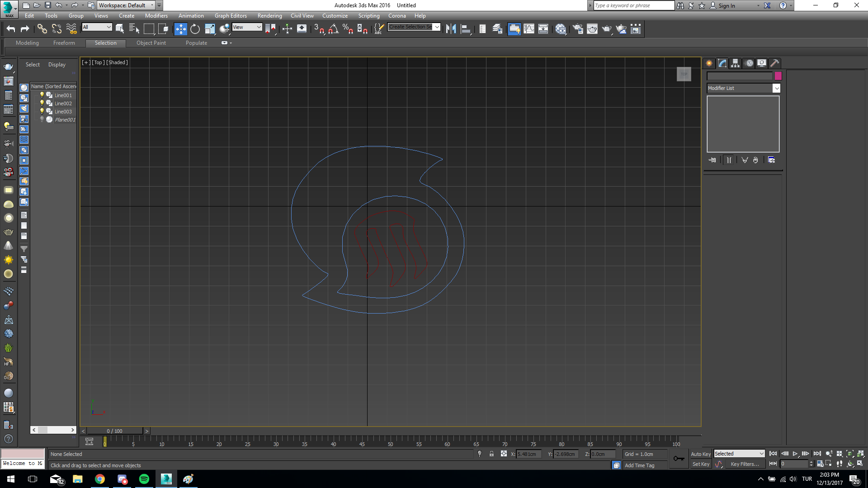Toggle visibility bulb for Line002
868x488 pixels.
[42, 103]
